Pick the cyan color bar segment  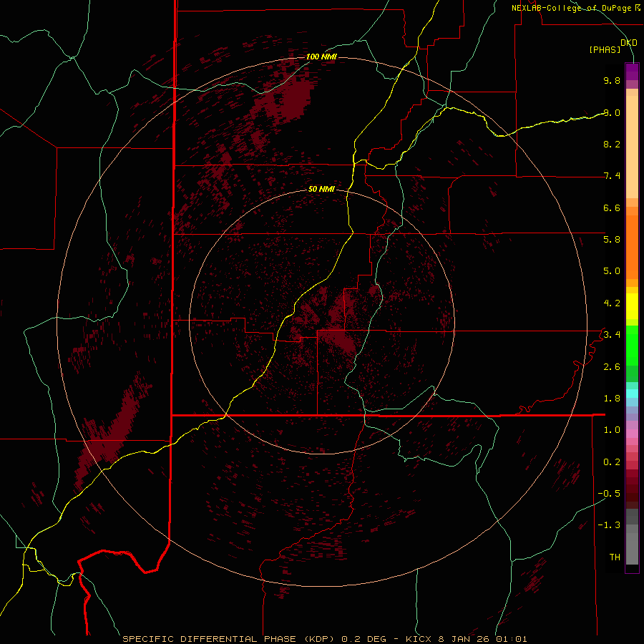tap(632, 394)
